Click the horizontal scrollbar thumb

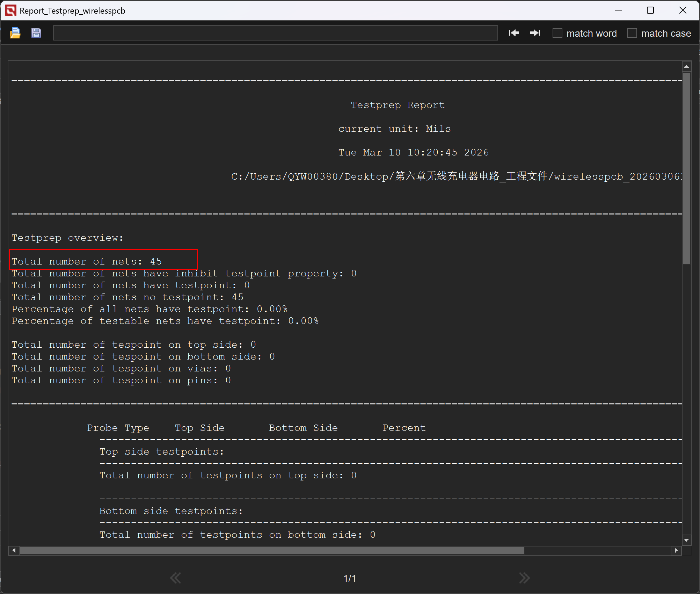[272, 551]
